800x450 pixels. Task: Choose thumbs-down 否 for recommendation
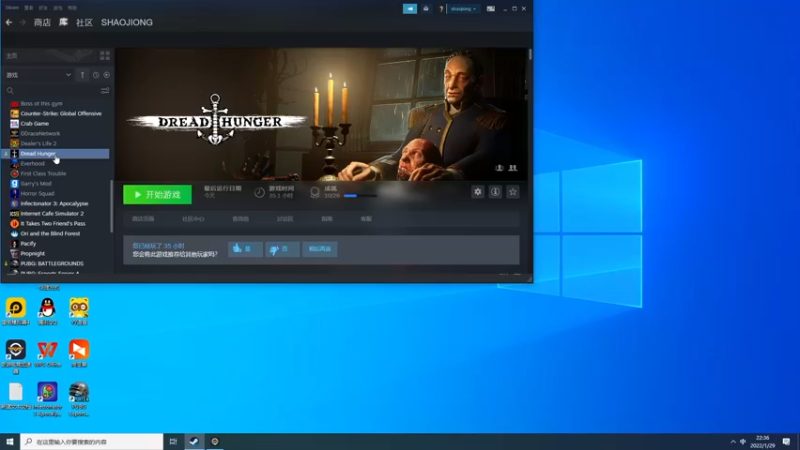pyautogui.click(x=282, y=249)
